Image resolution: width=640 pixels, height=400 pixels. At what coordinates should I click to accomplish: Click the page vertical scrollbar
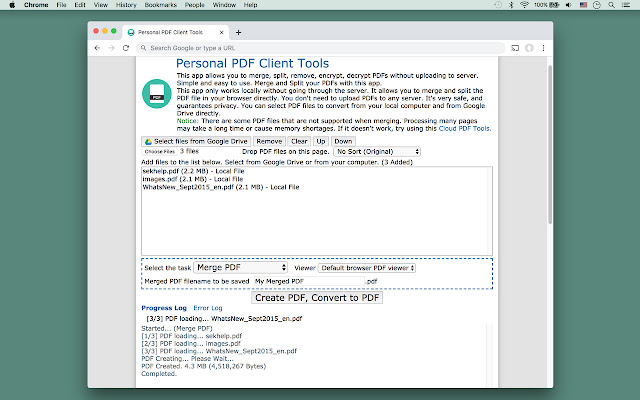click(550, 144)
